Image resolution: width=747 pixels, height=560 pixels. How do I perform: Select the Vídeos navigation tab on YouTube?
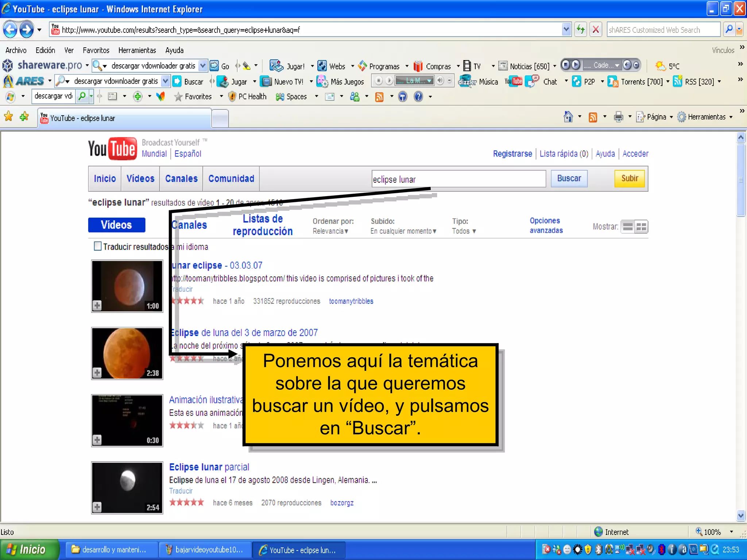pyautogui.click(x=140, y=179)
